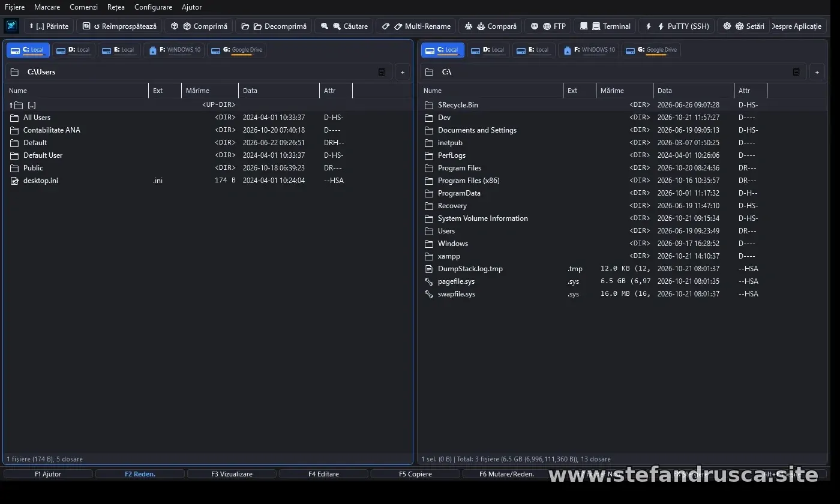Click the F4 Editare button
The height and width of the screenshot is (504, 840).
pyautogui.click(x=323, y=474)
